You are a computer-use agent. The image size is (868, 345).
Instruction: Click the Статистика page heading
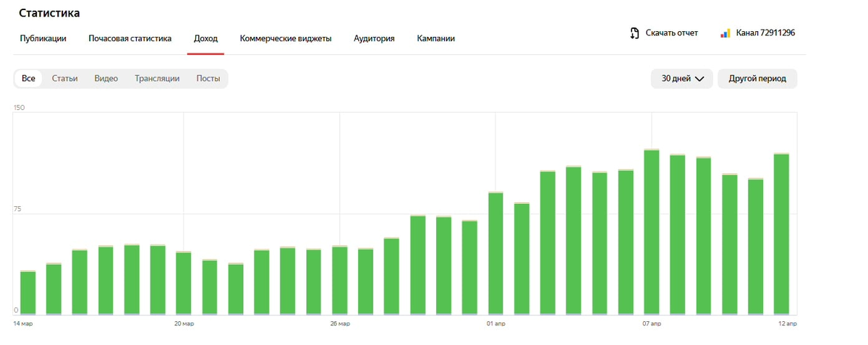click(49, 14)
